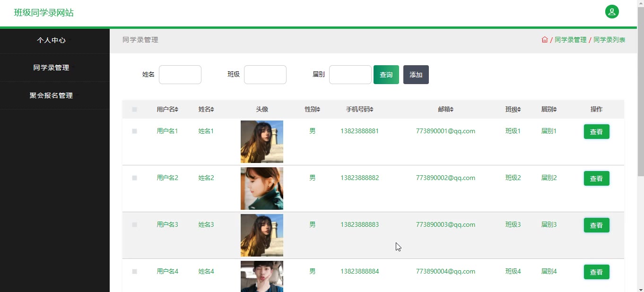Click the avatar photo of 姓名2

(x=262, y=189)
